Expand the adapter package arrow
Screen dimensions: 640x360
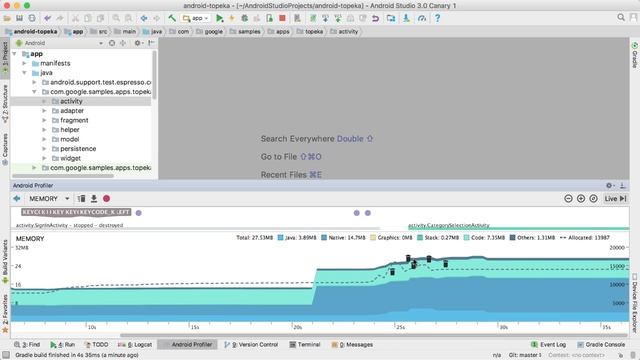44,111
